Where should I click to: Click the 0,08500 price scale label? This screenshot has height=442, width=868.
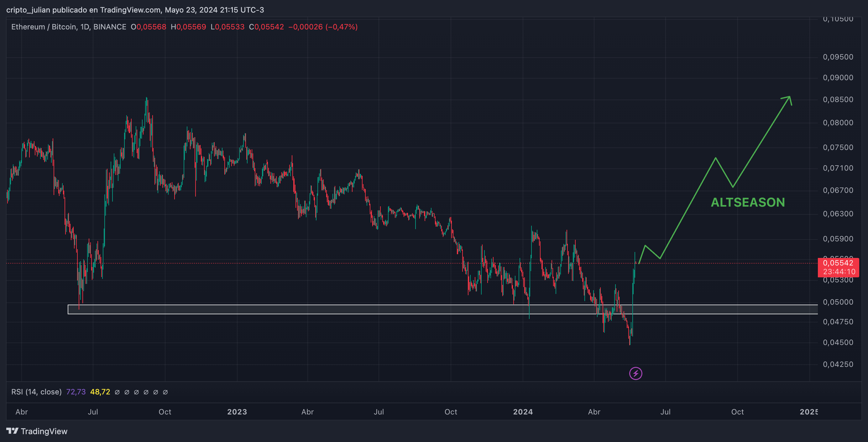[838, 100]
